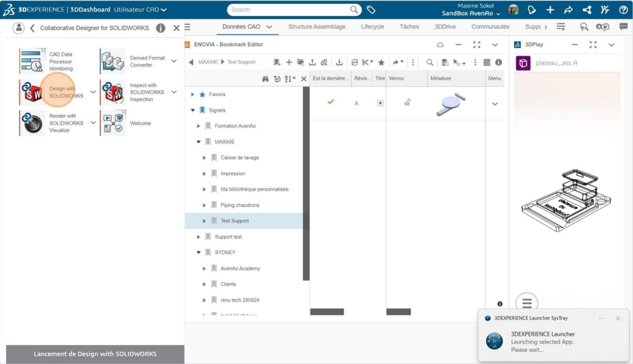Switch to 3DDrive tab
This screenshot has width=633, height=364.
tap(445, 27)
